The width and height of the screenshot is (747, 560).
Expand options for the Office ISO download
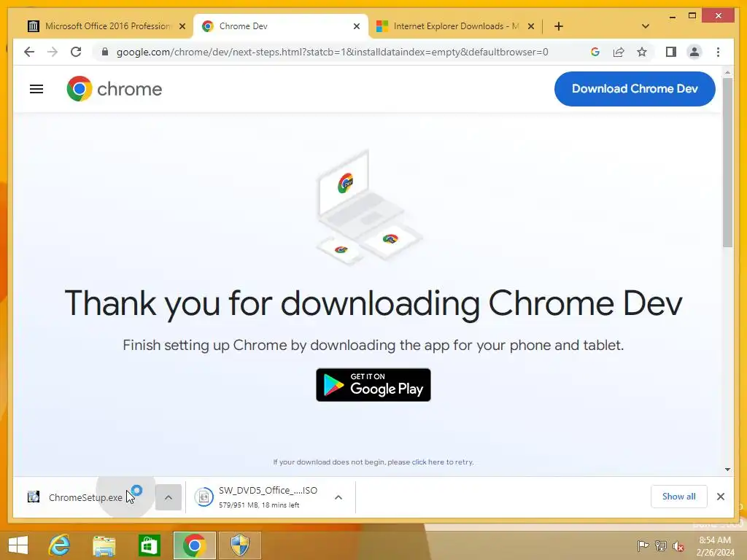[x=338, y=497]
